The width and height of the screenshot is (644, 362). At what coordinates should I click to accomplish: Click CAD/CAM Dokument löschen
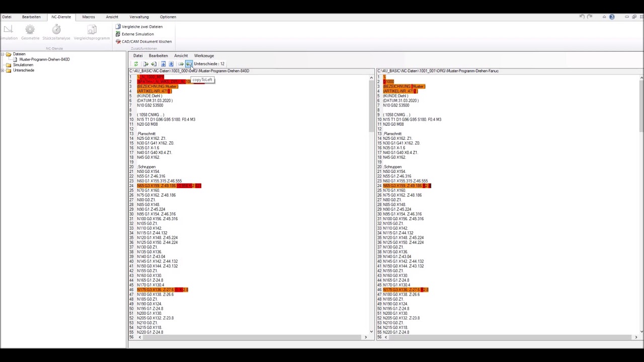click(x=143, y=42)
